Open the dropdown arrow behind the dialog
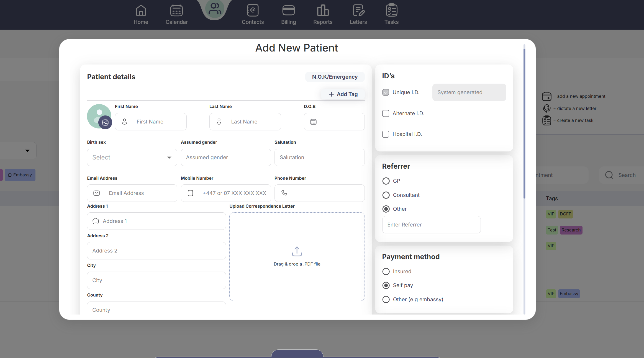 click(27, 151)
